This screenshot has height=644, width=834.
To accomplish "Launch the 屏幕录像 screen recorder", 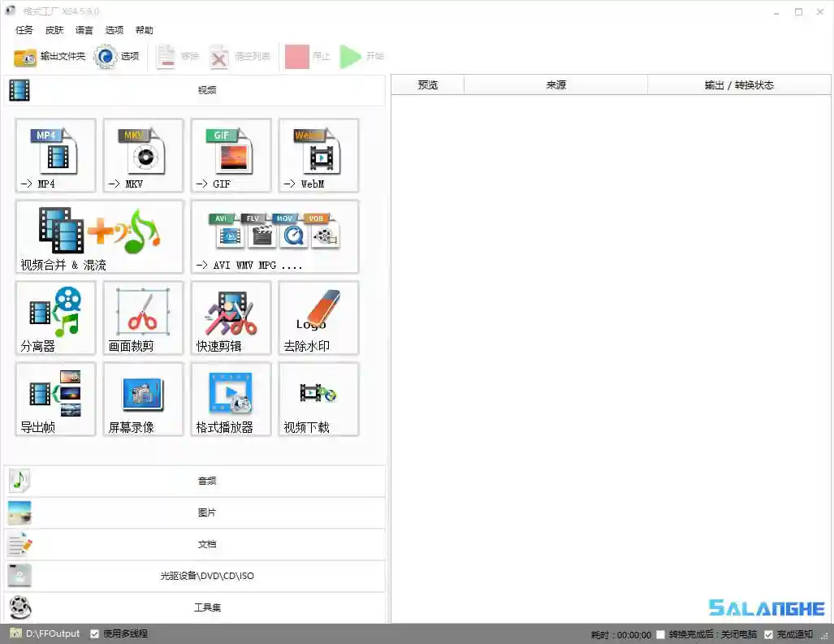I will [x=142, y=399].
